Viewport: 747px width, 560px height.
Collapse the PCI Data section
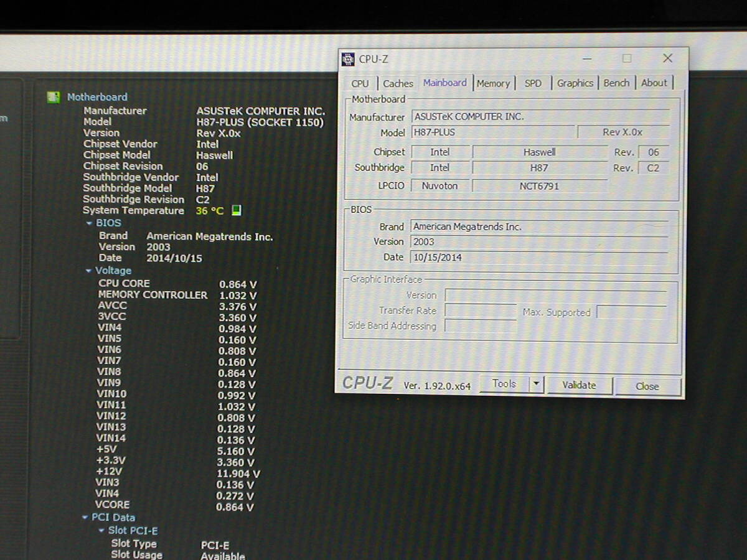(85, 518)
